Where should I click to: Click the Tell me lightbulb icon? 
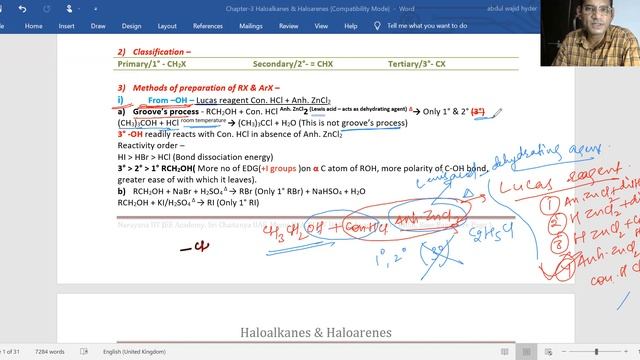(x=377, y=26)
